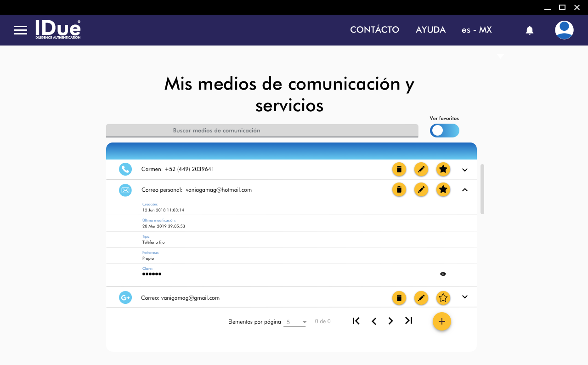Go to the last page

[x=408, y=321]
